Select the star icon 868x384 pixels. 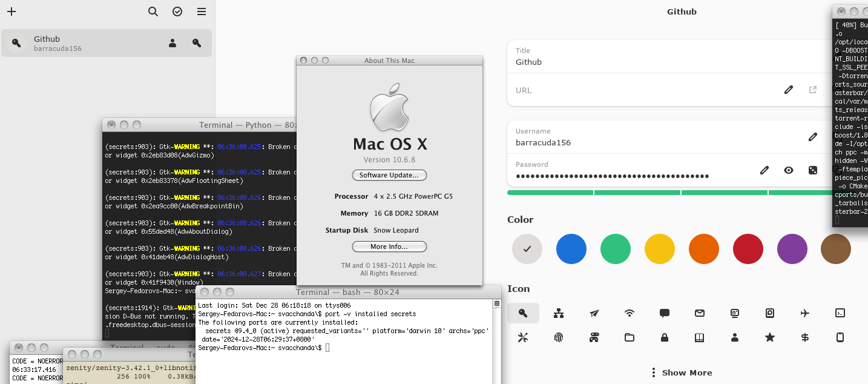click(770, 337)
